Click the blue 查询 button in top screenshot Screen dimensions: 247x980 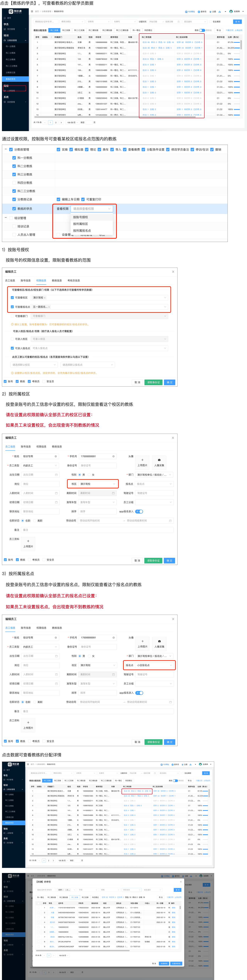(x=238, y=22)
